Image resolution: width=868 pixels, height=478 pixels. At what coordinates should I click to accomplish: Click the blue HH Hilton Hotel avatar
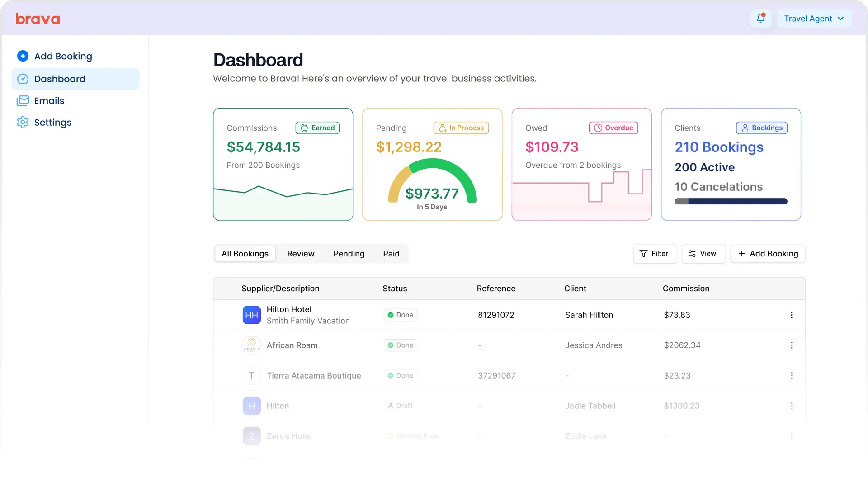251,315
